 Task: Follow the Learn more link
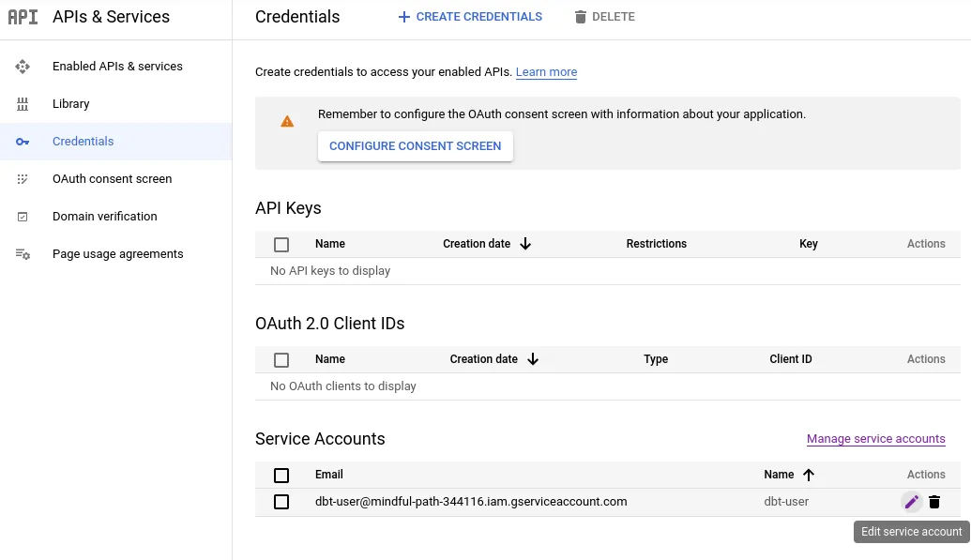pyautogui.click(x=546, y=72)
